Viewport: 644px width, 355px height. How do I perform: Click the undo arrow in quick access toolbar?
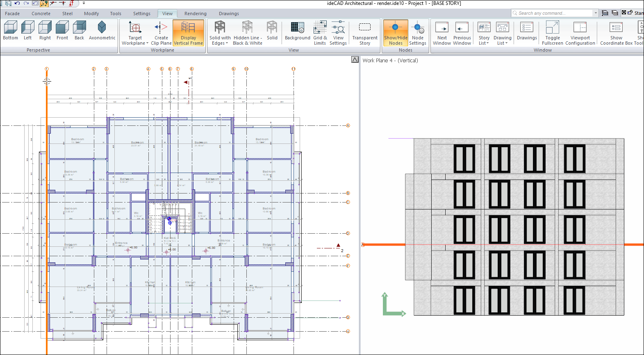(x=17, y=3)
